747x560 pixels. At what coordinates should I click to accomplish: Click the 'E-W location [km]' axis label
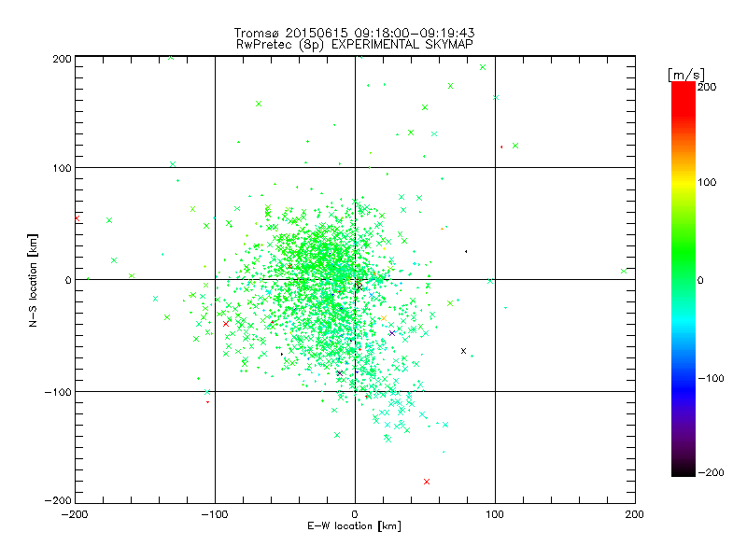coord(354,526)
